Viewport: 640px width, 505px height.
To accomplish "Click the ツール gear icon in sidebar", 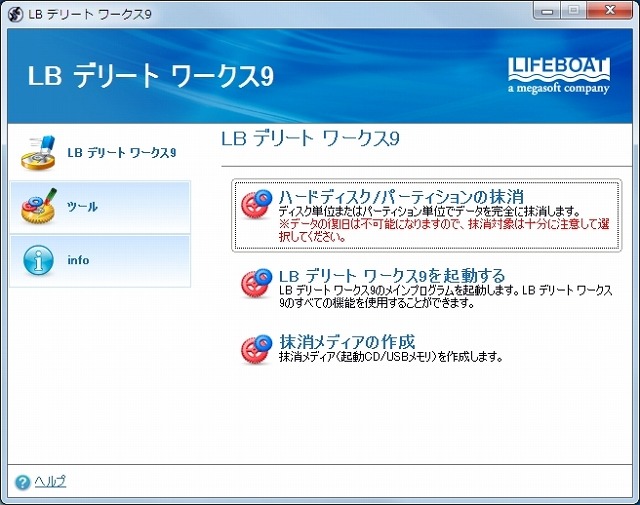I will coord(39,206).
